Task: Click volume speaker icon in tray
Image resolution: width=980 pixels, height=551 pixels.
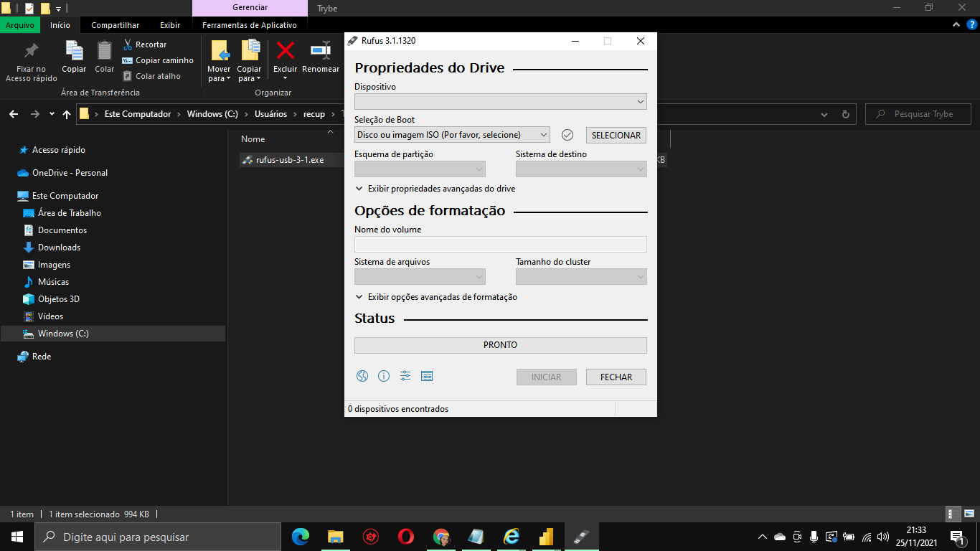Action: [x=883, y=537]
